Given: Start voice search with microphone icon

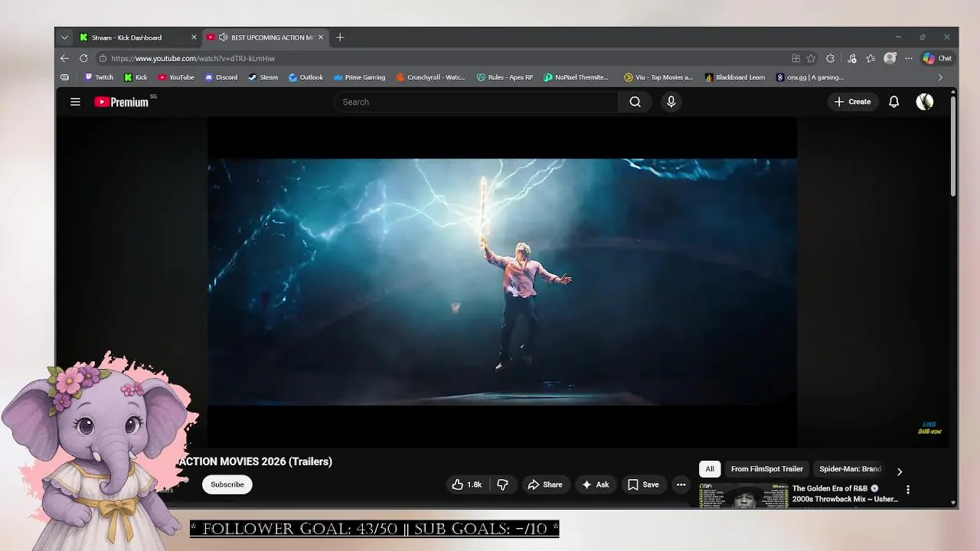Looking at the screenshot, I should pos(671,102).
